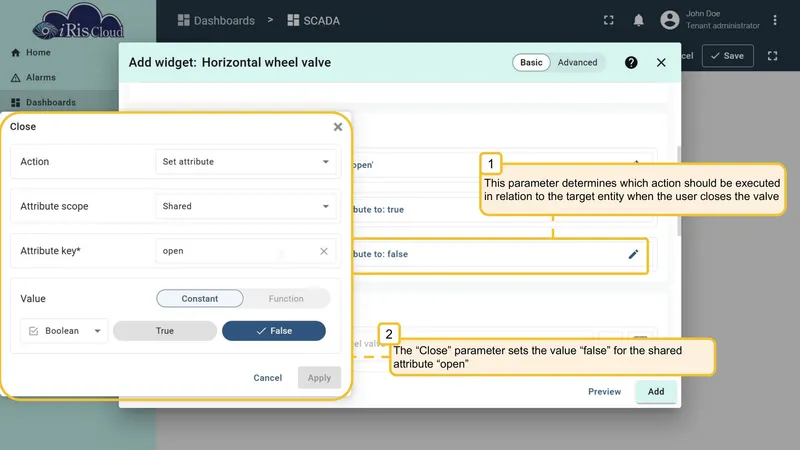The height and width of the screenshot is (450, 800).
Task: Clear the Attribute key field with its X icon
Action: tap(323, 251)
